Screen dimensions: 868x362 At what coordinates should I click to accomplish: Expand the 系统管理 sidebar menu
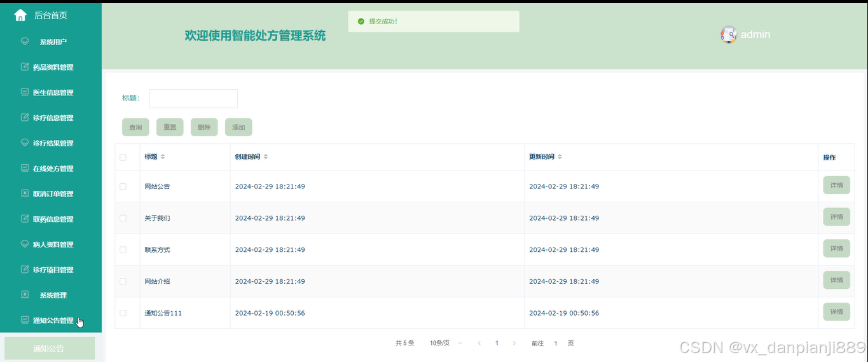coord(51,295)
